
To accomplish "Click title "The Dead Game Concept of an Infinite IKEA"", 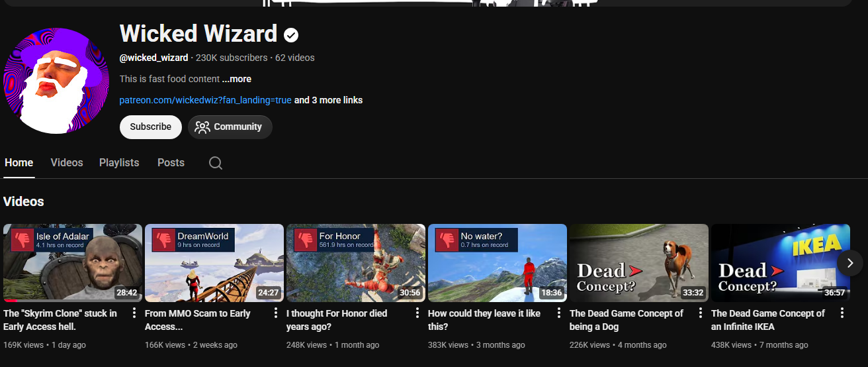I will 768,320.
